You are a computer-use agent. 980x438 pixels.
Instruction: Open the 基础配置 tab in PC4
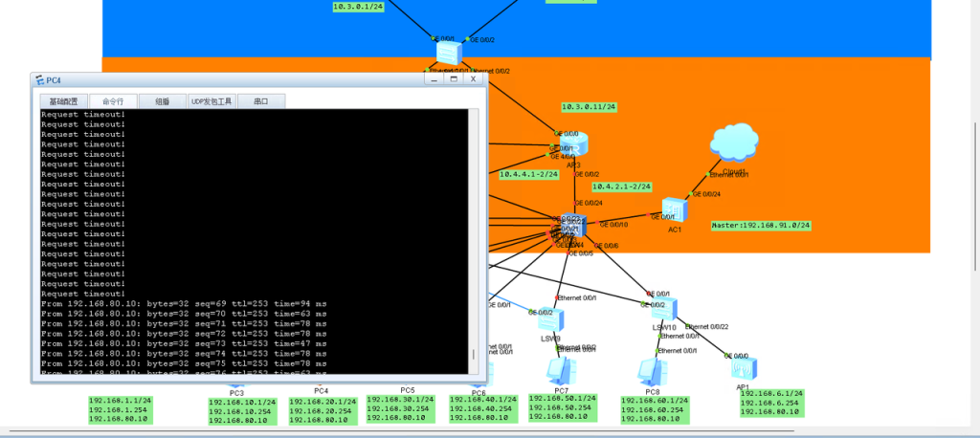pyautogui.click(x=63, y=101)
